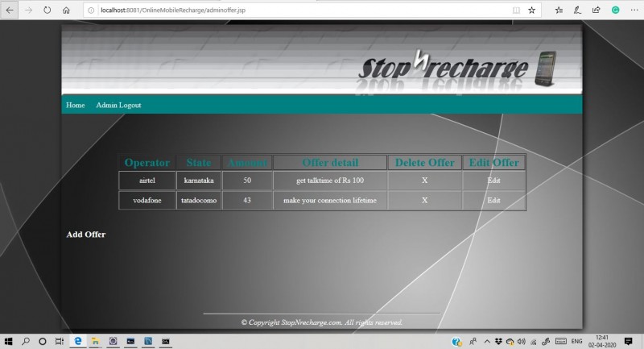Click Admin Logout in navigation bar

(x=118, y=106)
